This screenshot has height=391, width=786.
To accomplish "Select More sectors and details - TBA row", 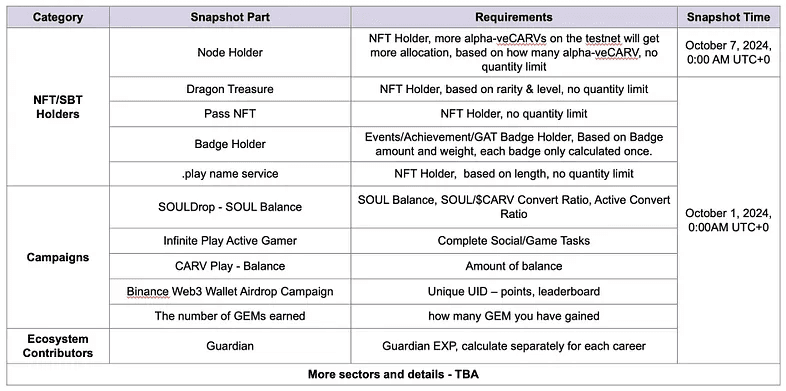I will [394, 374].
